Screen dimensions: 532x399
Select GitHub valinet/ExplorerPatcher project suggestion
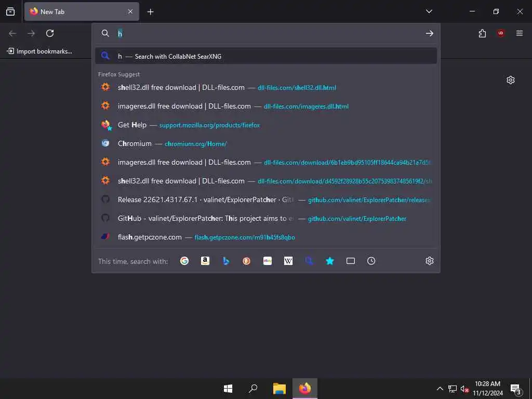click(x=266, y=218)
